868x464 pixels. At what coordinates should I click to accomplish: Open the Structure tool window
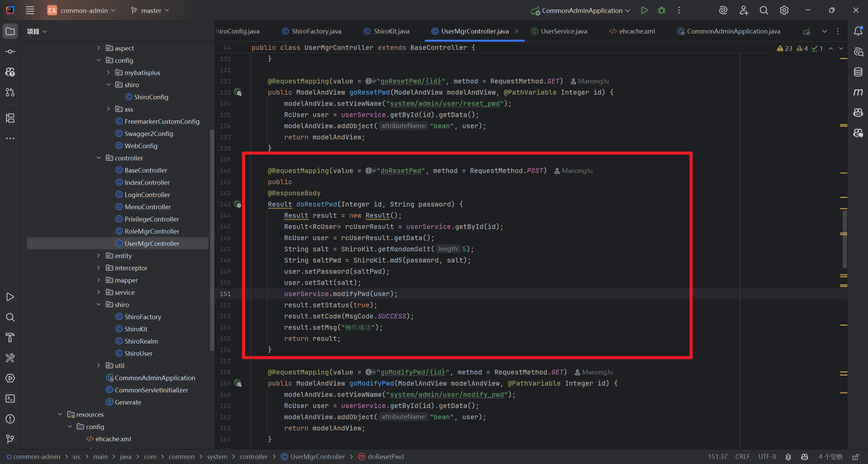coord(10,118)
